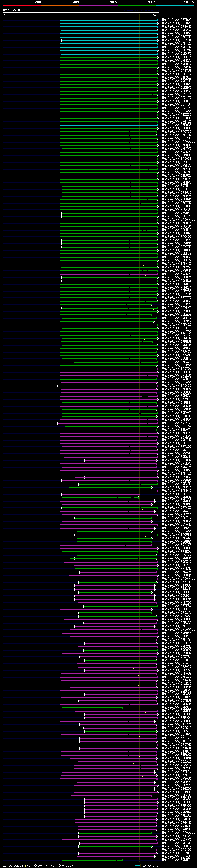The image size is (197, 868).
Task: Select the UniRef100_Q94J26 label
Action: (x=177, y=121)
